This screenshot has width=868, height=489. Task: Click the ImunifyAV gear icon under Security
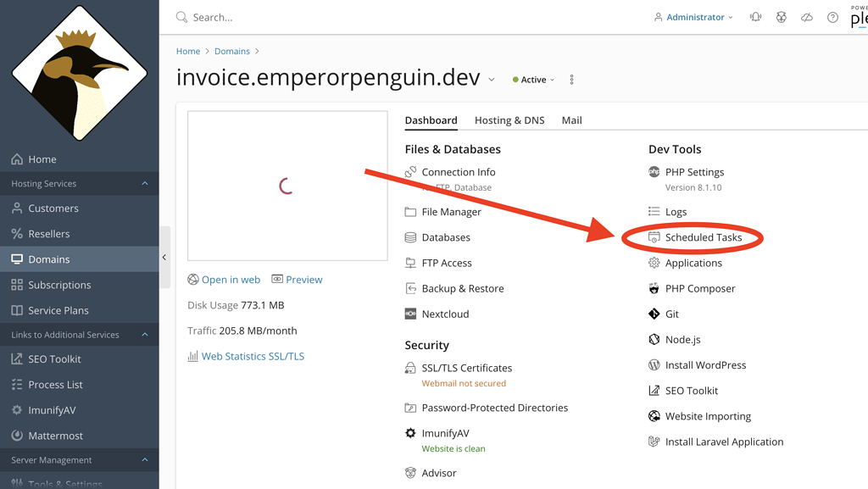pos(410,433)
